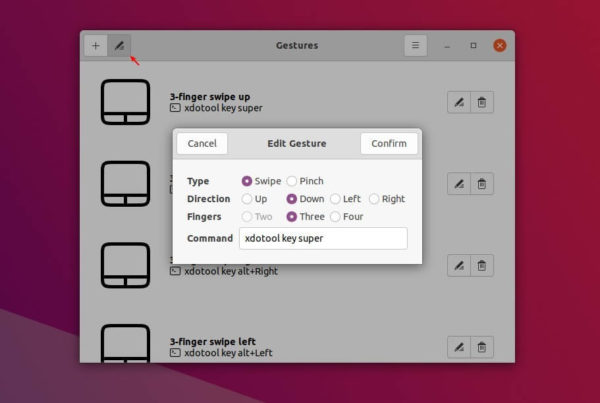Image resolution: width=600 pixels, height=403 pixels.
Task: Click touchpad icon beside 3-finger swipe left
Action: click(x=125, y=343)
